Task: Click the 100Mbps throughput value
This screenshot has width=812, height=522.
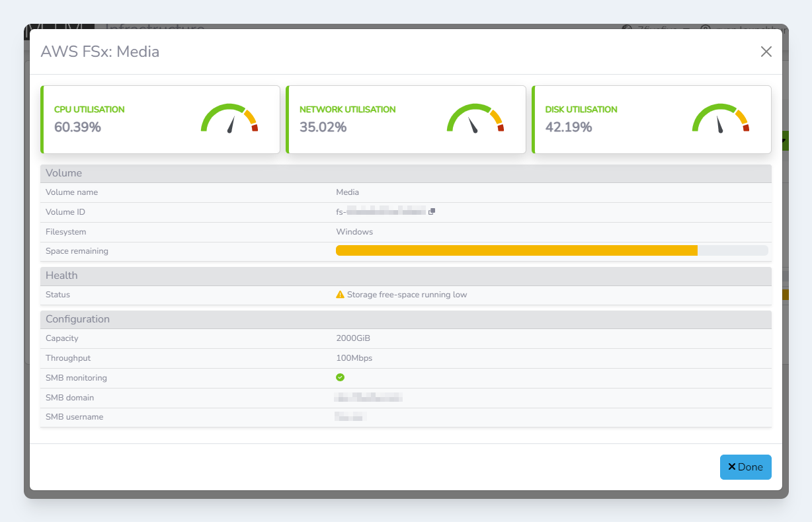Action: coord(354,358)
